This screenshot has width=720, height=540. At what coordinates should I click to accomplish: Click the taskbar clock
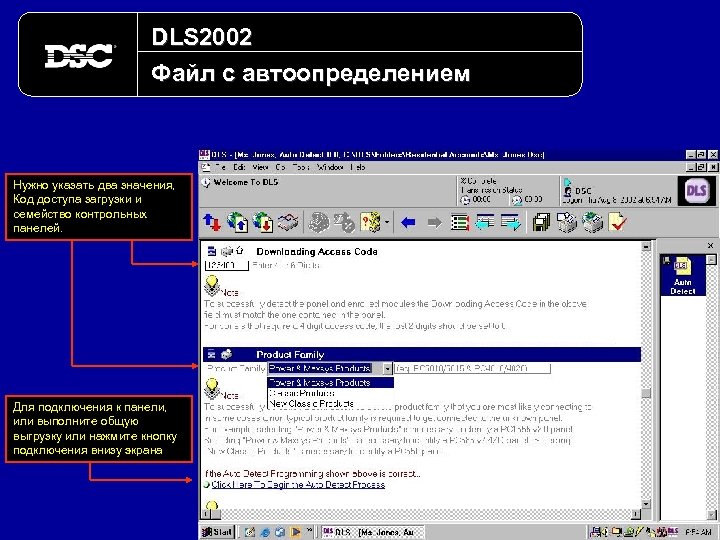(x=698, y=532)
